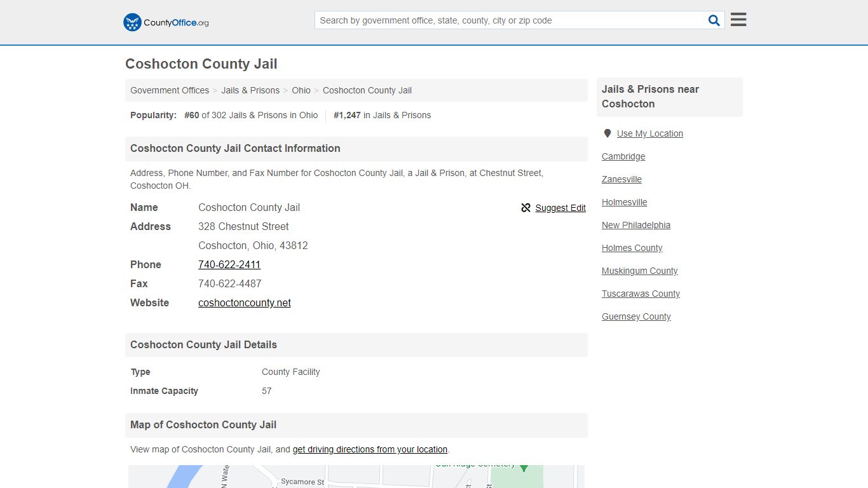
Task: Click the Coshocton County Jail page title
Action: click(201, 64)
